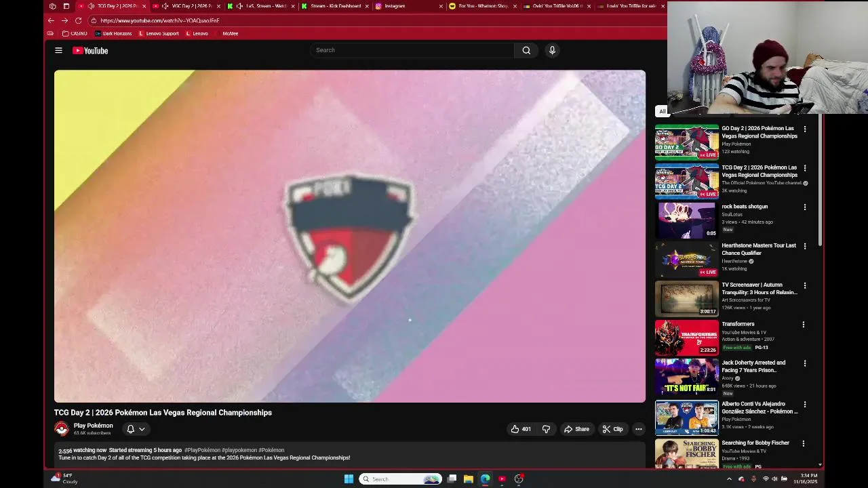Start voice search with the microphone

(552, 50)
